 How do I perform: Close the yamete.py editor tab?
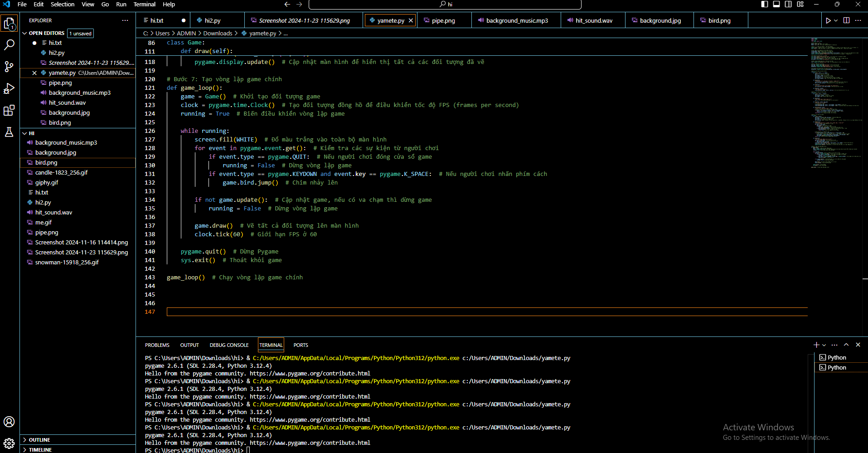point(411,20)
